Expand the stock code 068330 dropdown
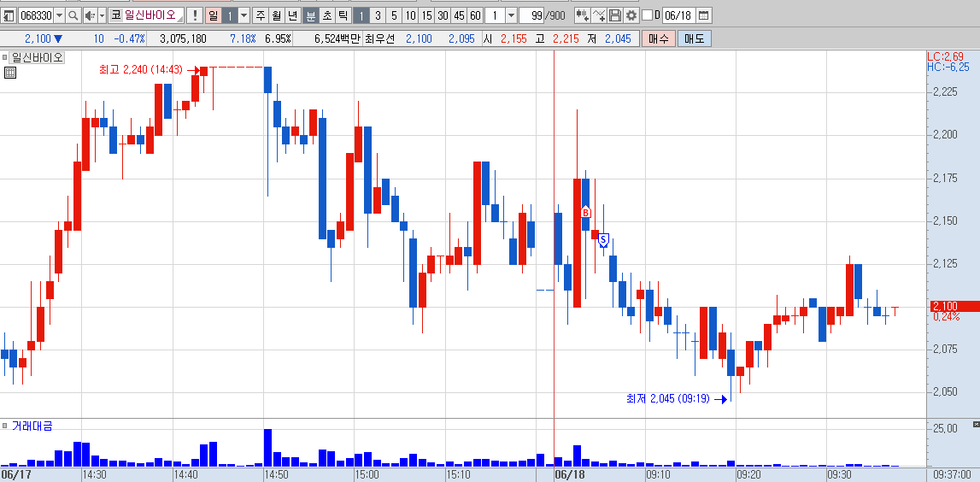 59,15
